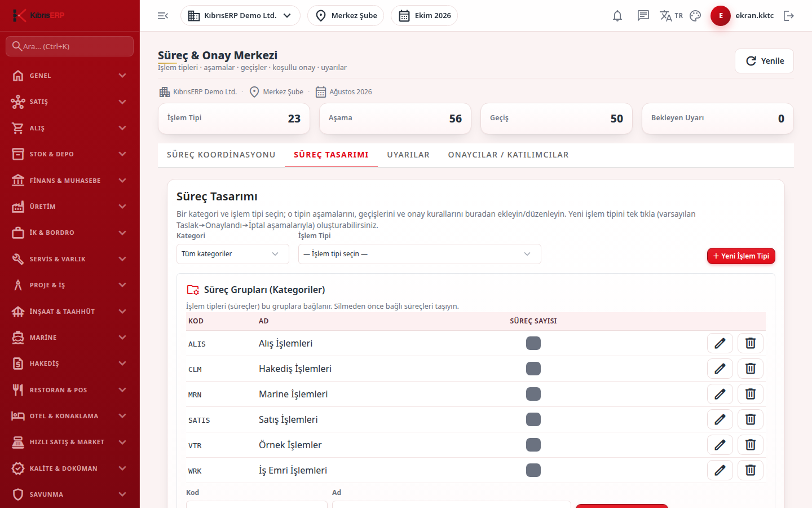Image resolution: width=812 pixels, height=508 pixels.
Task: Delete the Örnek İşlemler category
Action: tap(751, 445)
